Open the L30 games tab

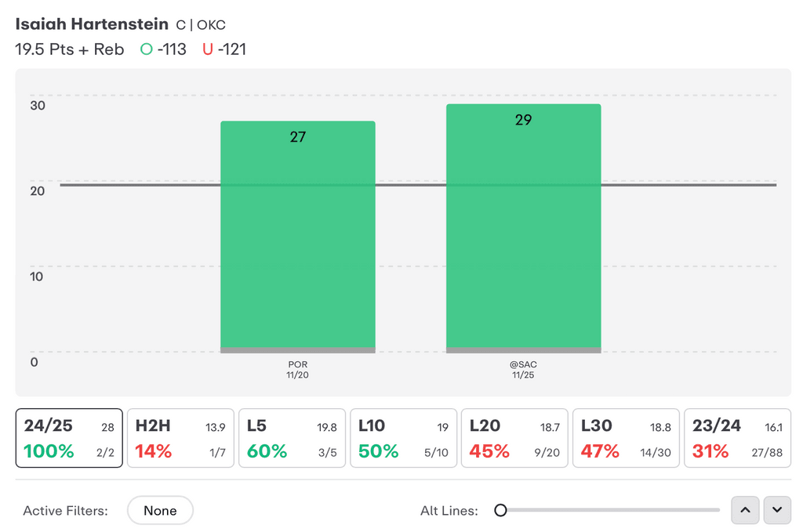[626, 438]
